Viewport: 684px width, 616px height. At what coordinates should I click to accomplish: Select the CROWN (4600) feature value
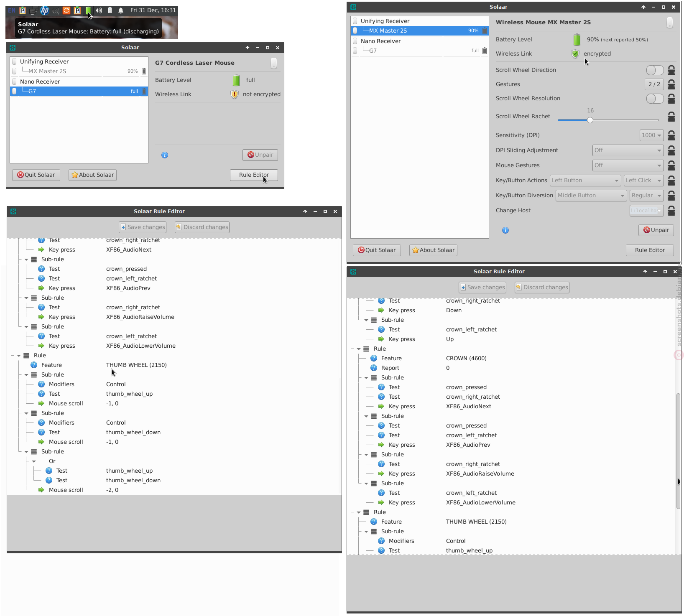tap(466, 358)
